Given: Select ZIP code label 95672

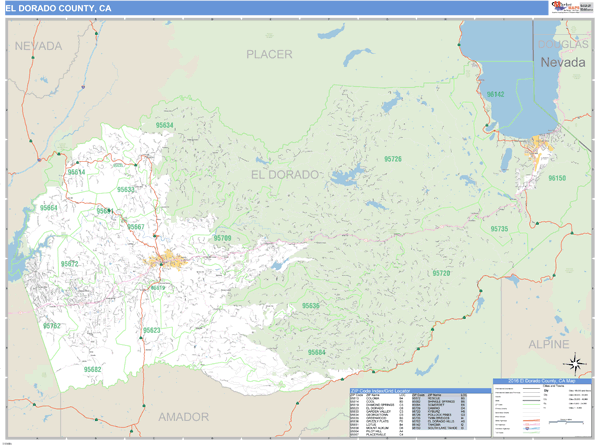Looking at the screenshot, I should pos(69,264).
